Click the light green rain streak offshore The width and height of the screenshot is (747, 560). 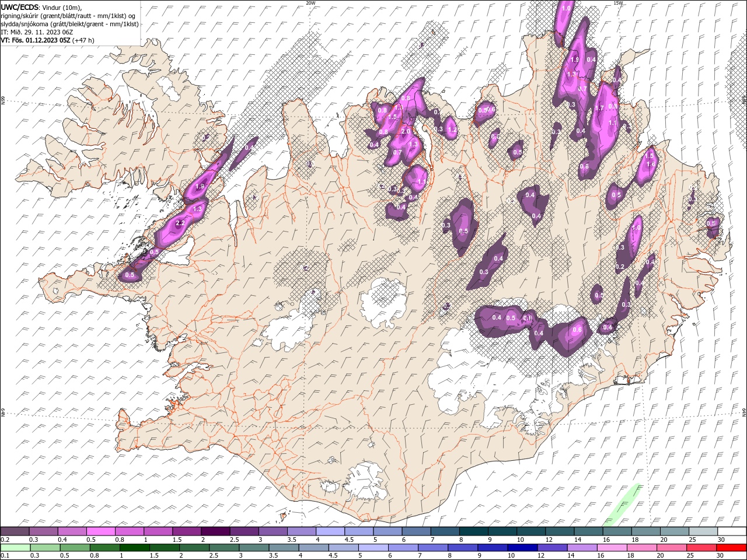[623, 504]
